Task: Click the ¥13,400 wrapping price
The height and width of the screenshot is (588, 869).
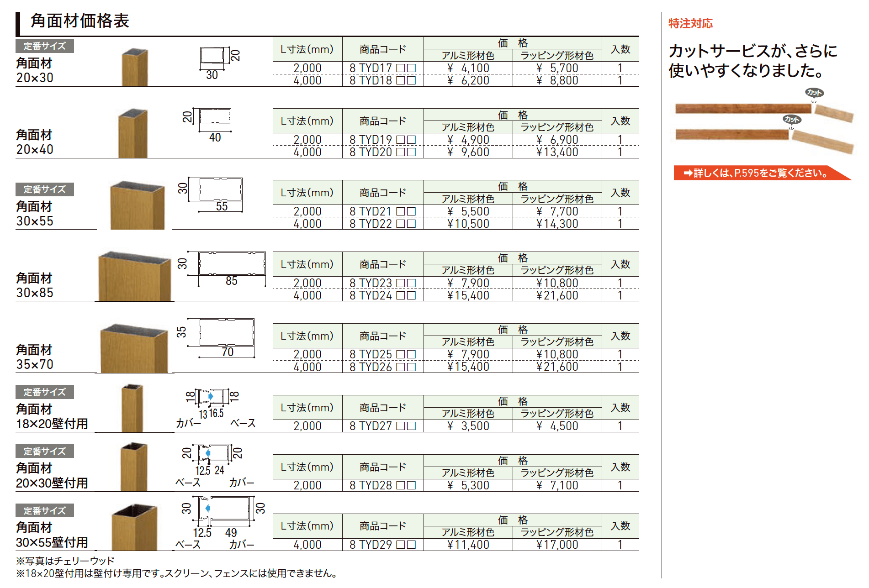Action: click(557, 152)
